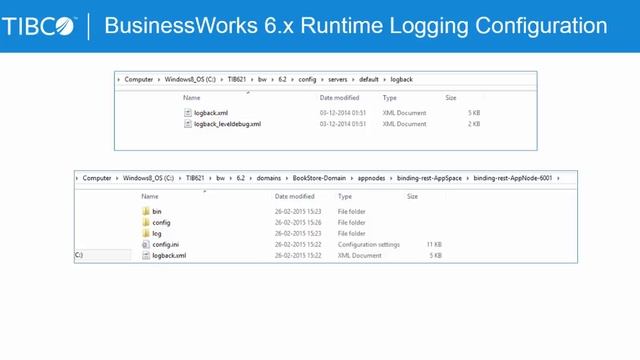This screenshot has width=640, height=360.
Task: Sort by Size column in top window
Action: tap(451, 98)
